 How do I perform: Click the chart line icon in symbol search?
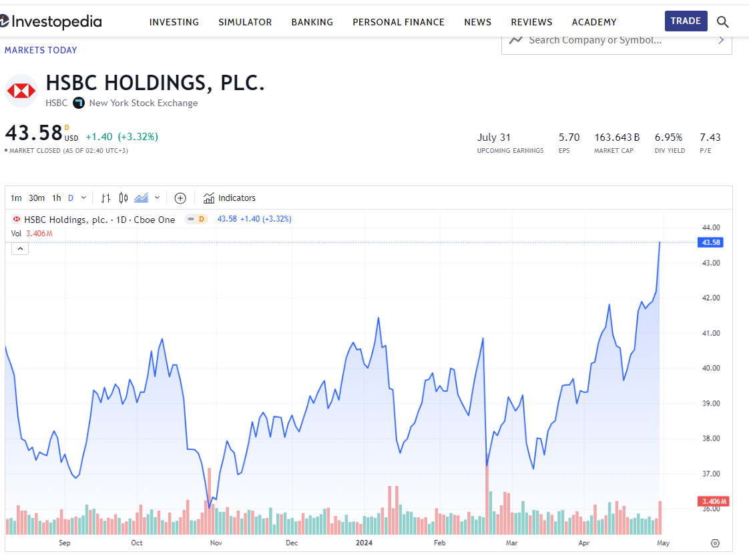[516, 40]
